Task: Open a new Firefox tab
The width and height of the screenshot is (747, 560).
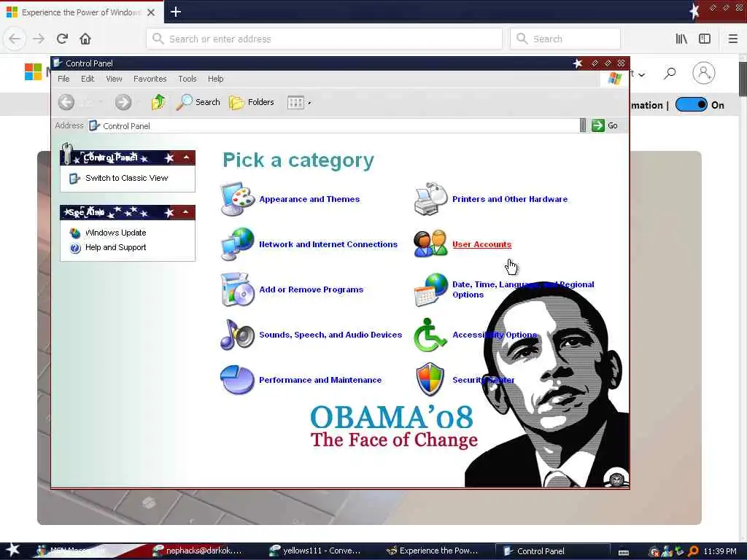Action: (x=176, y=12)
